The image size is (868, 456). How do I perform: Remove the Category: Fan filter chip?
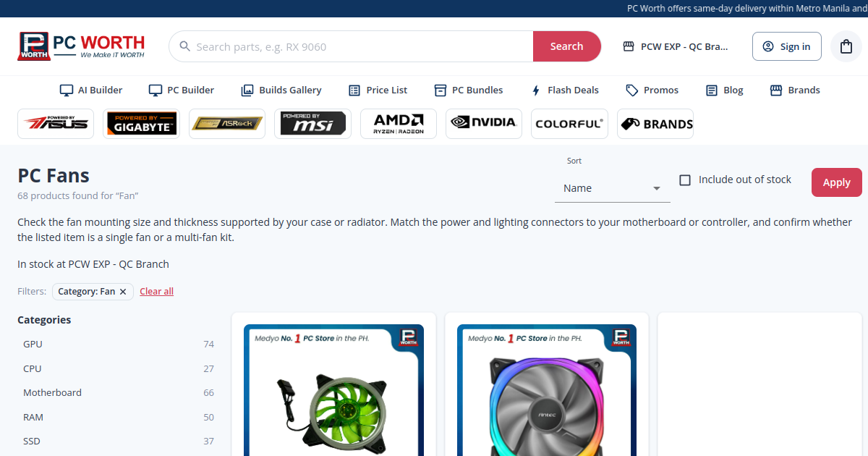(x=123, y=292)
